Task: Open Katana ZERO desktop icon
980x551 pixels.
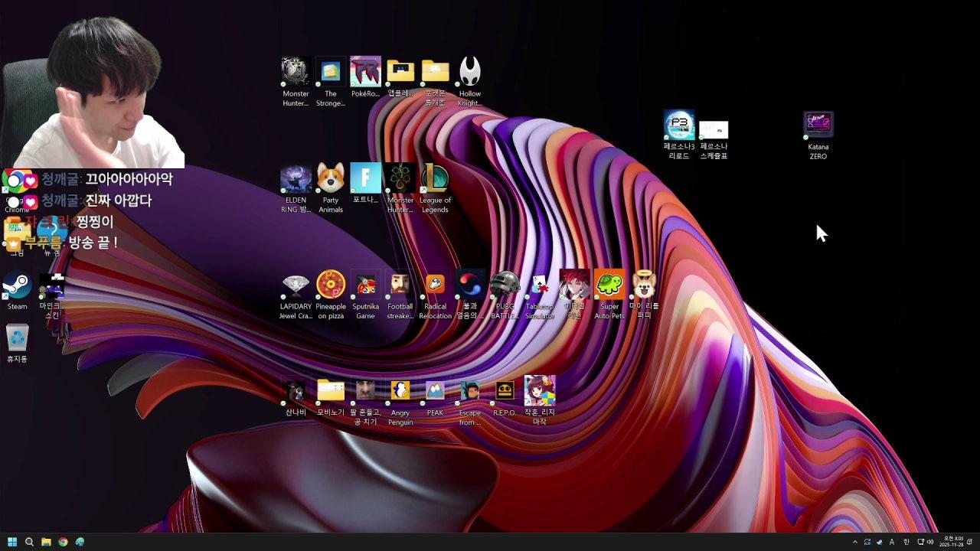Action: tap(818, 126)
